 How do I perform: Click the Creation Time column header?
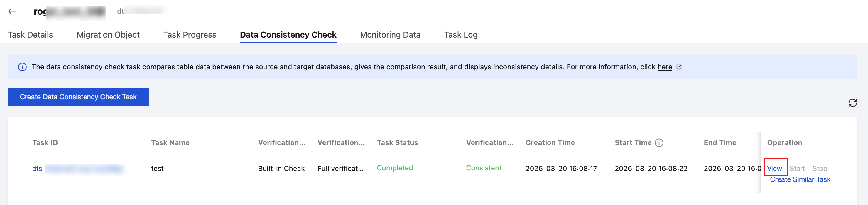click(x=550, y=143)
